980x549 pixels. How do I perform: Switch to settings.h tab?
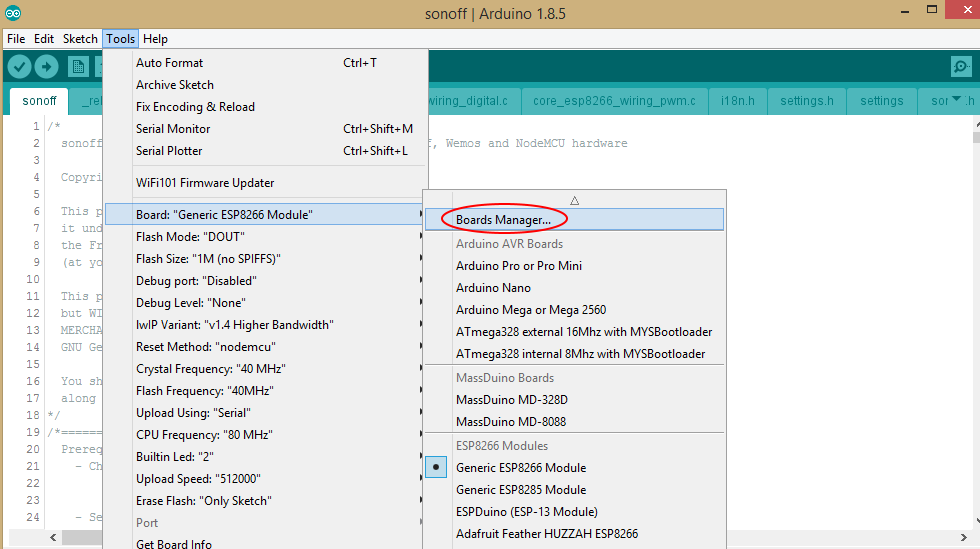click(x=806, y=101)
